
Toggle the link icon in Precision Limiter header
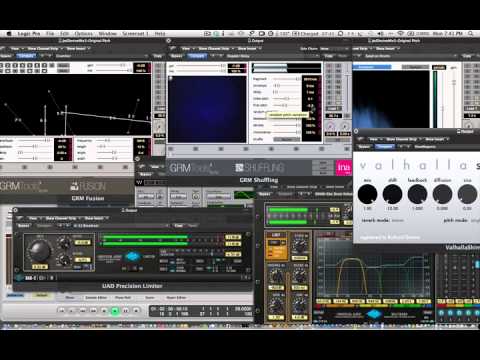[x=19, y=218]
